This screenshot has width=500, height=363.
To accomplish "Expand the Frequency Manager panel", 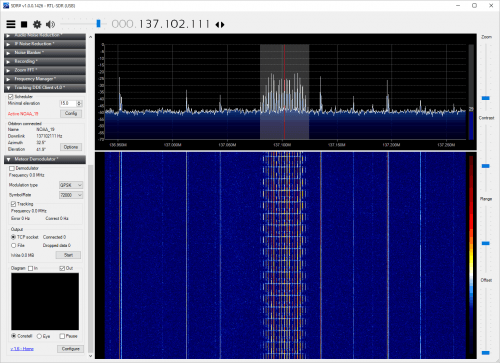I will 45,79.
